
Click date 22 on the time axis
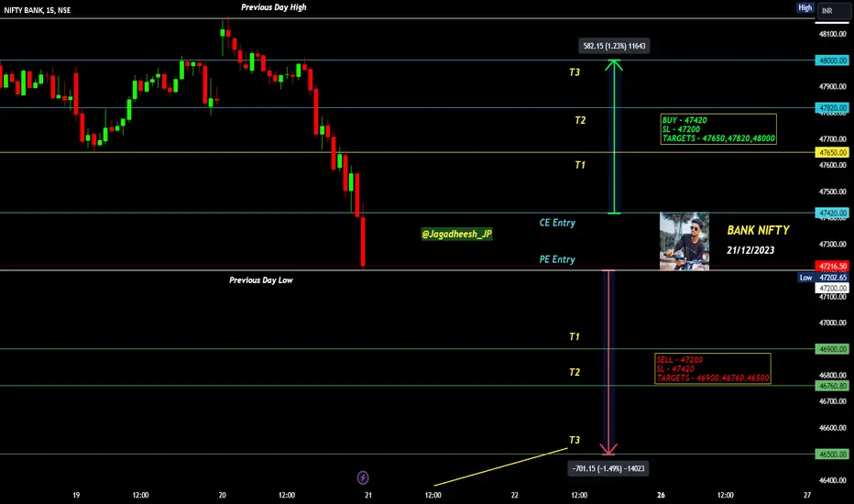tap(515, 495)
